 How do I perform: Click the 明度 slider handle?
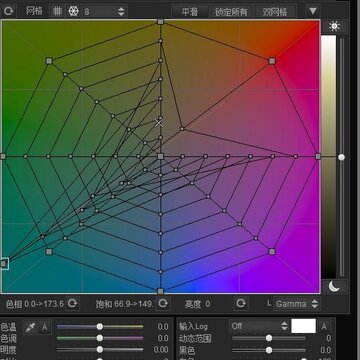(100, 349)
